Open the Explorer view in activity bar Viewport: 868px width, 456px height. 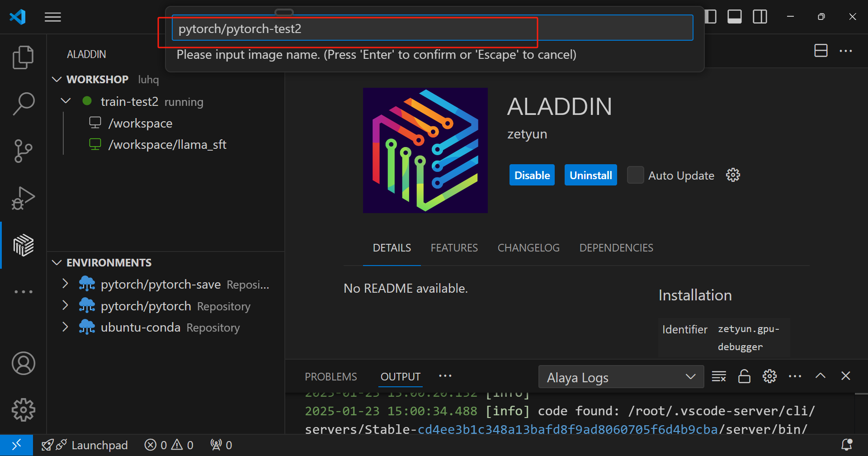pos(23,57)
